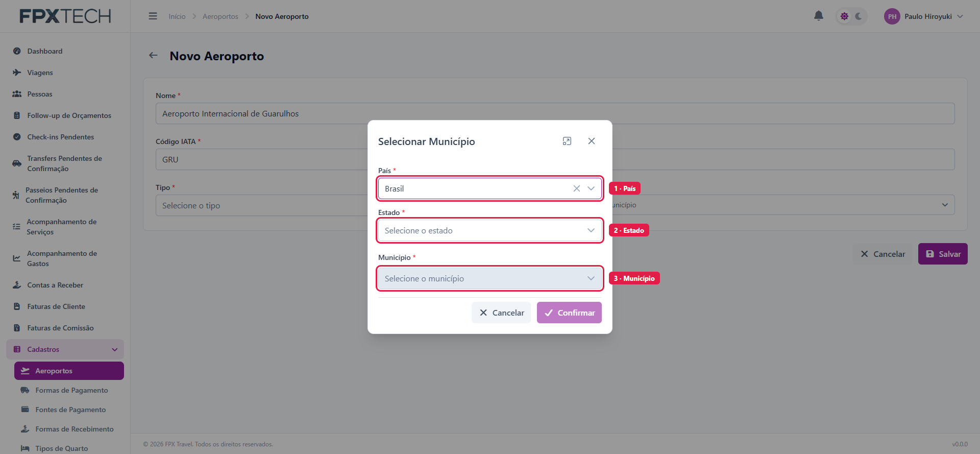Click the Viagens airplane icon

click(17, 73)
